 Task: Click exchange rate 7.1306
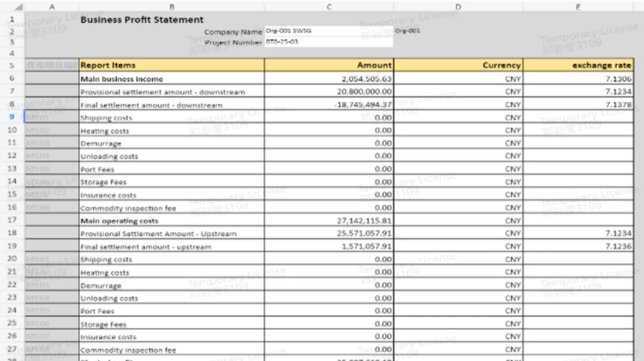578,79
